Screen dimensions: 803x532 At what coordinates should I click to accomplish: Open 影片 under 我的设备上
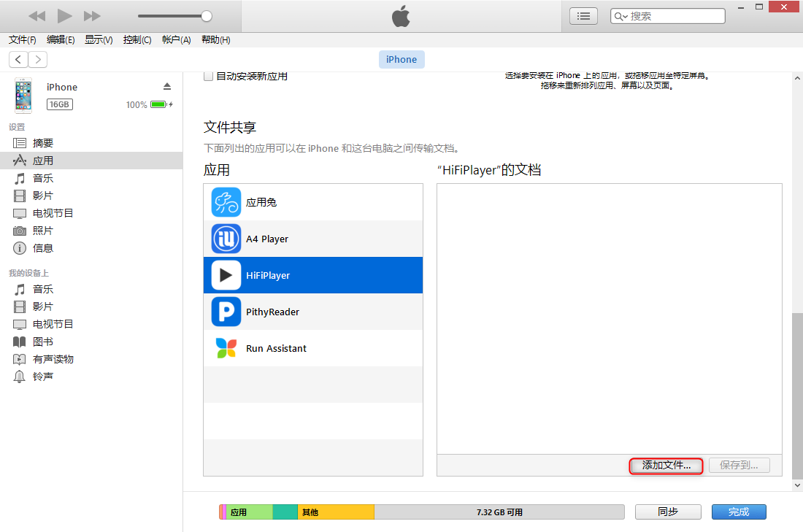[43, 307]
